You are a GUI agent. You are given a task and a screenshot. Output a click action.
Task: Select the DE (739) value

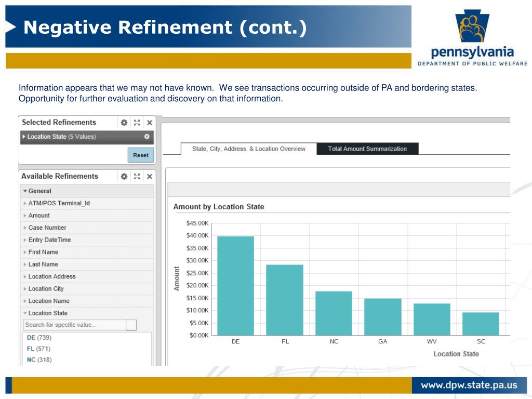(39, 338)
